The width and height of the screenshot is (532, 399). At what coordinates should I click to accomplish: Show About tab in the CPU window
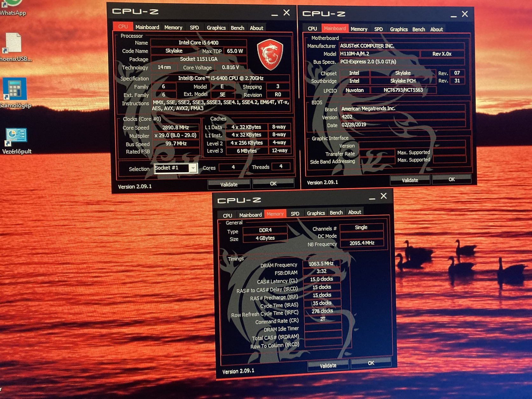[256, 28]
